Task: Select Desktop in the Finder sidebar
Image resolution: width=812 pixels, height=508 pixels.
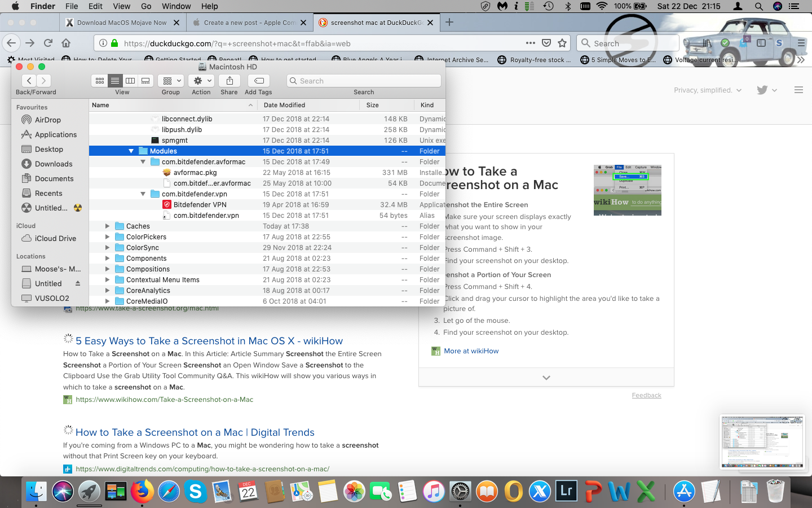Action: [x=49, y=149]
